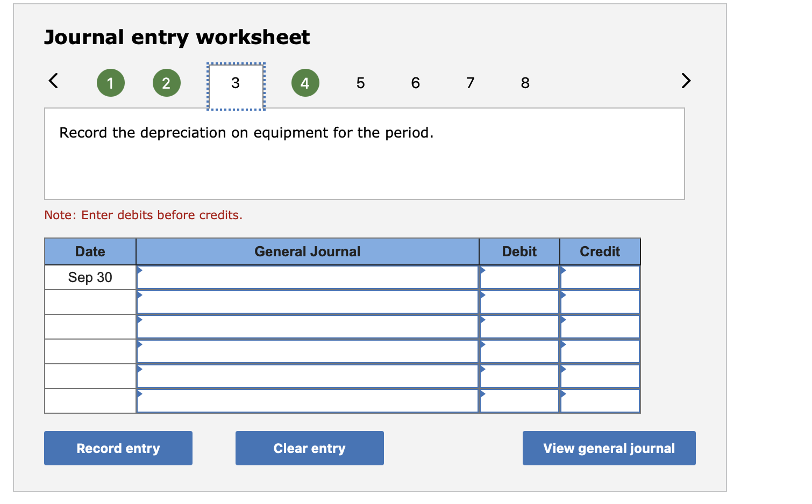Click the Clear entry button

(x=309, y=448)
